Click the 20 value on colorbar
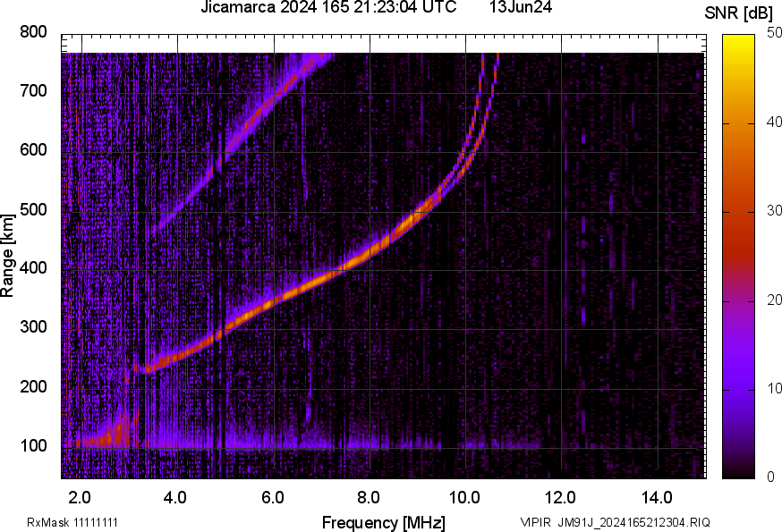 point(774,300)
